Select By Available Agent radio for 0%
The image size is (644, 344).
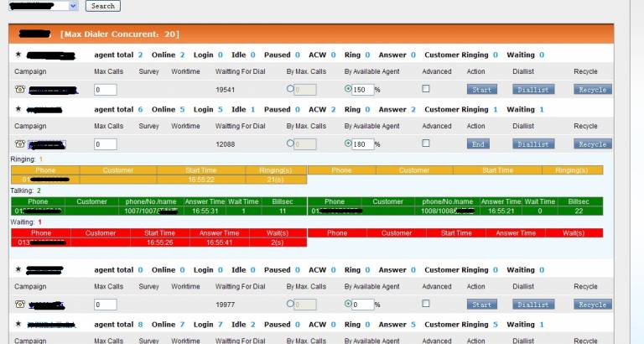pyautogui.click(x=348, y=304)
